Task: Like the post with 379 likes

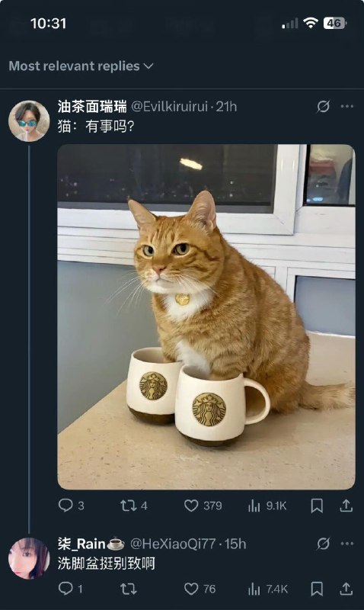Action: coord(203,506)
